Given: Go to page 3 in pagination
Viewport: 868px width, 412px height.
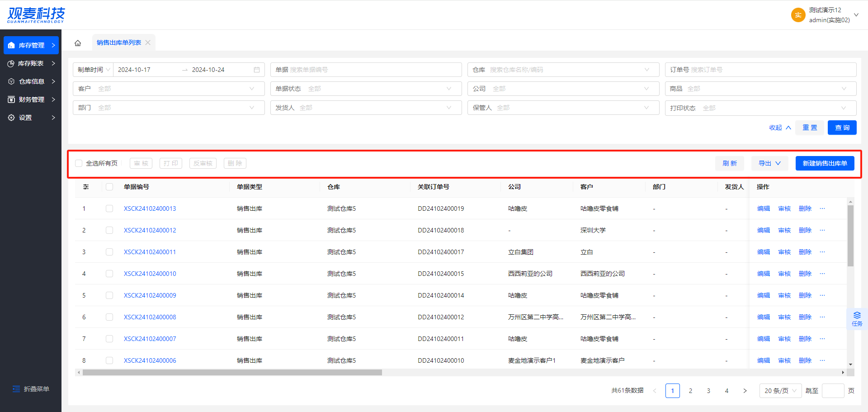Looking at the screenshot, I should (709, 391).
